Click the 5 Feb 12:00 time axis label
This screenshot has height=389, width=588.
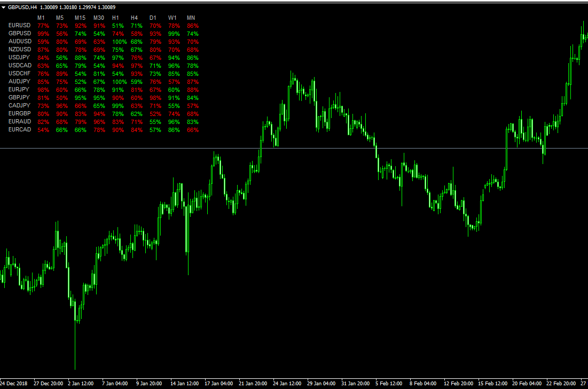tap(388, 384)
